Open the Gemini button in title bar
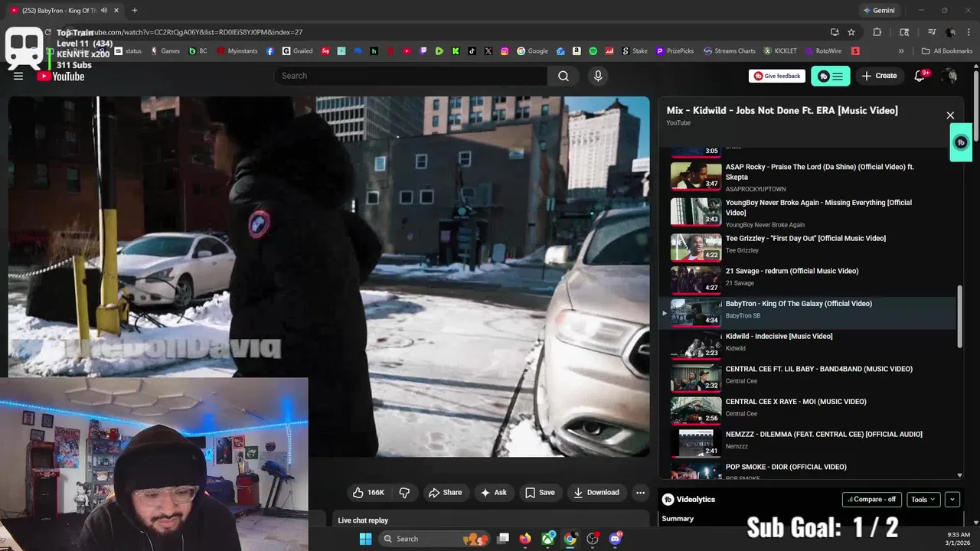Screen dimensions: 980x551 878,11
